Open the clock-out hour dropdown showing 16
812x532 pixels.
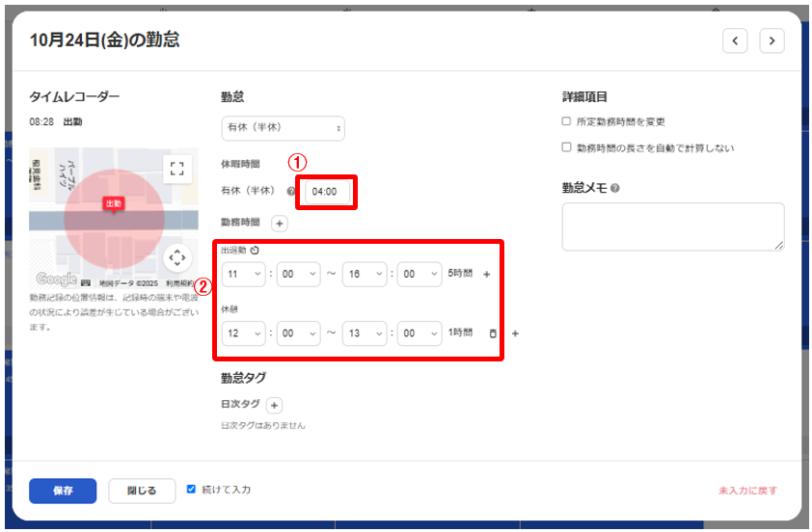pos(365,275)
